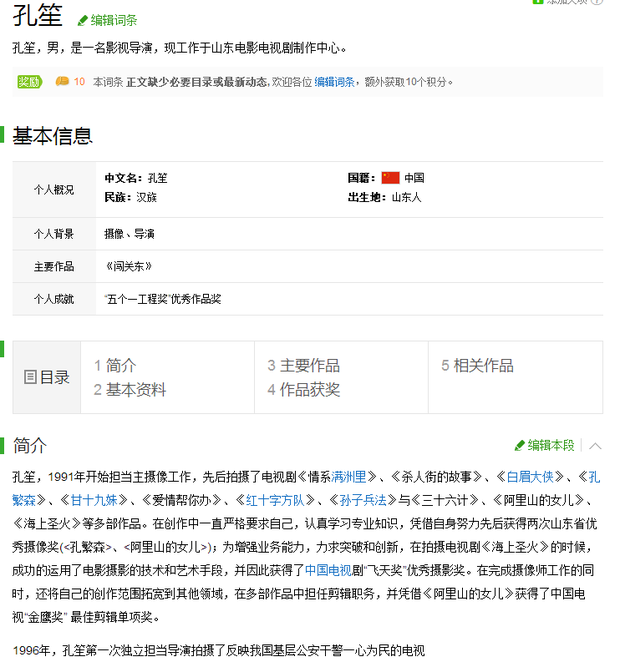The image size is (620, 667).
Task: Click the 摄像、导演 background value
Action: [129, 234]
